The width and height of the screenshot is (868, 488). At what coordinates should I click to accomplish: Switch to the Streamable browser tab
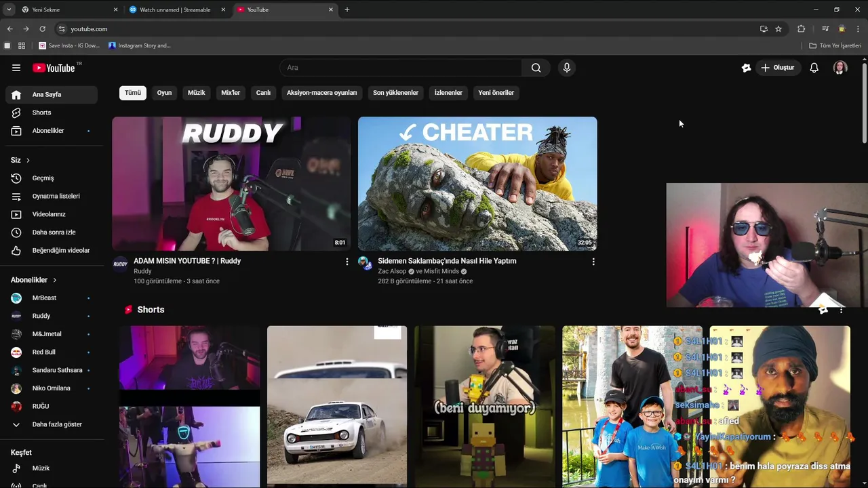click(x=176, y=9)
